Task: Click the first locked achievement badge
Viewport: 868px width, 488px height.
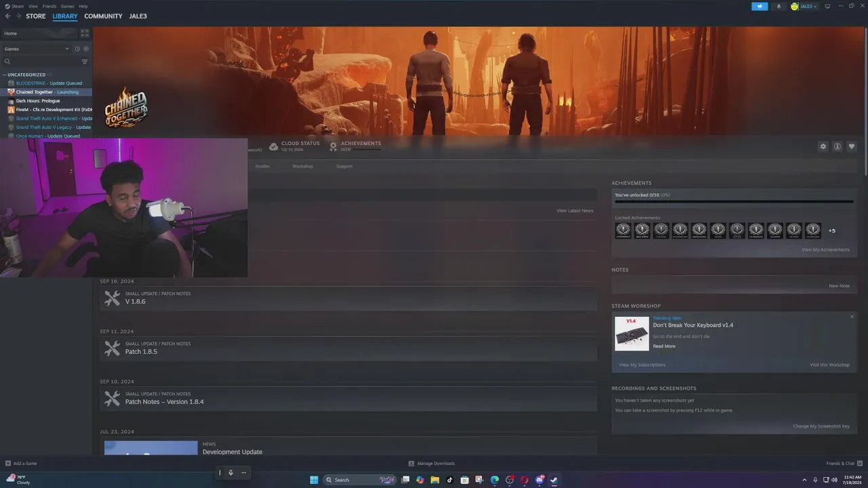Action: (x=623, y=230)
